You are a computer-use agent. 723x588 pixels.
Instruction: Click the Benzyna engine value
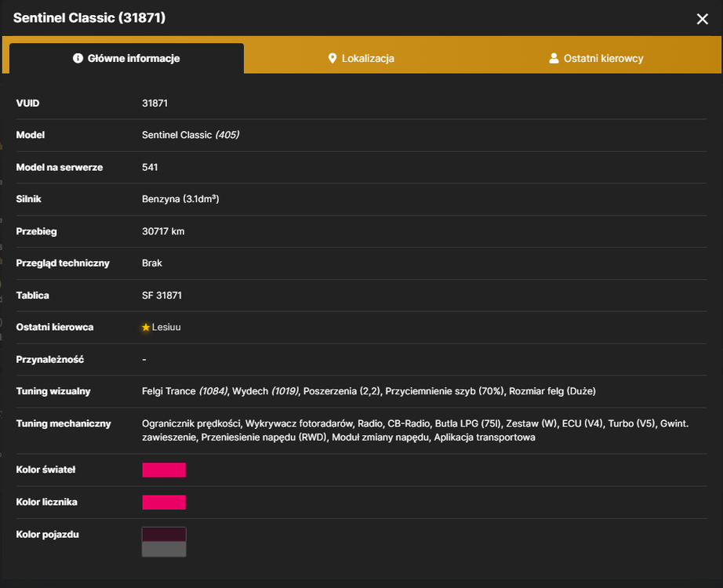pos(180,199)
